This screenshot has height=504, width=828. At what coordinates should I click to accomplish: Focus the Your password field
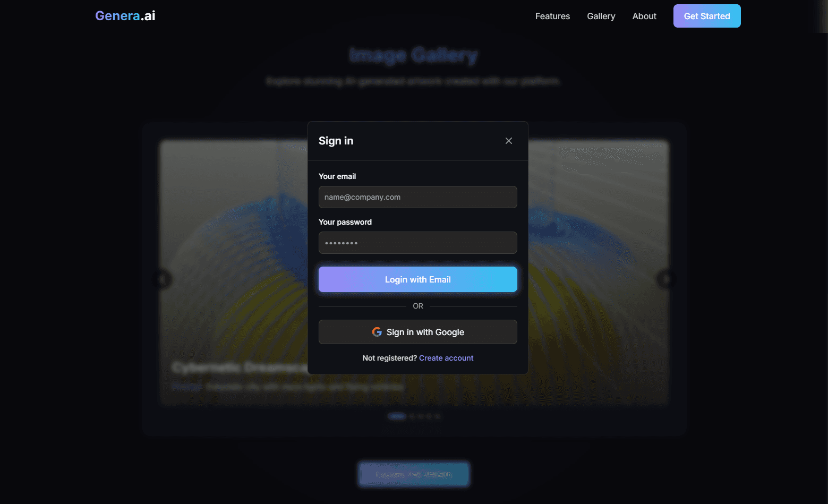[x=418, y=243]
